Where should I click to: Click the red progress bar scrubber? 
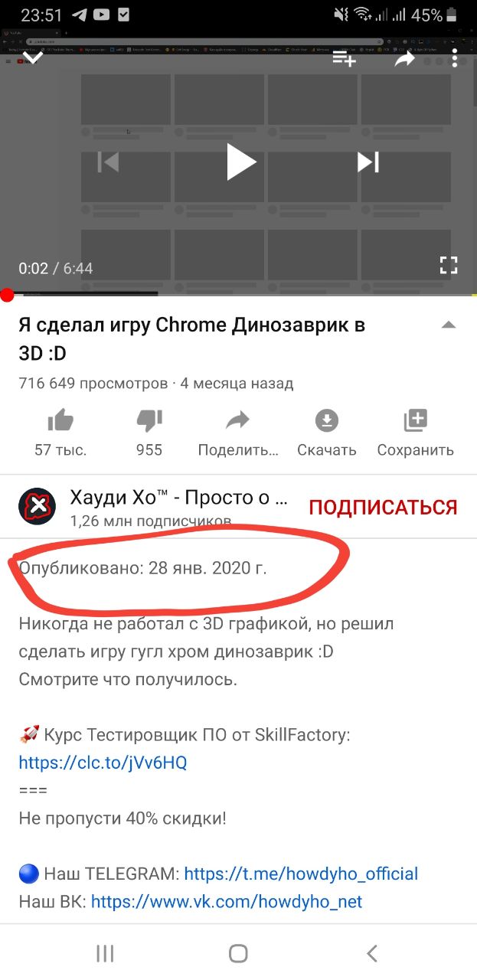click(6, 295)
